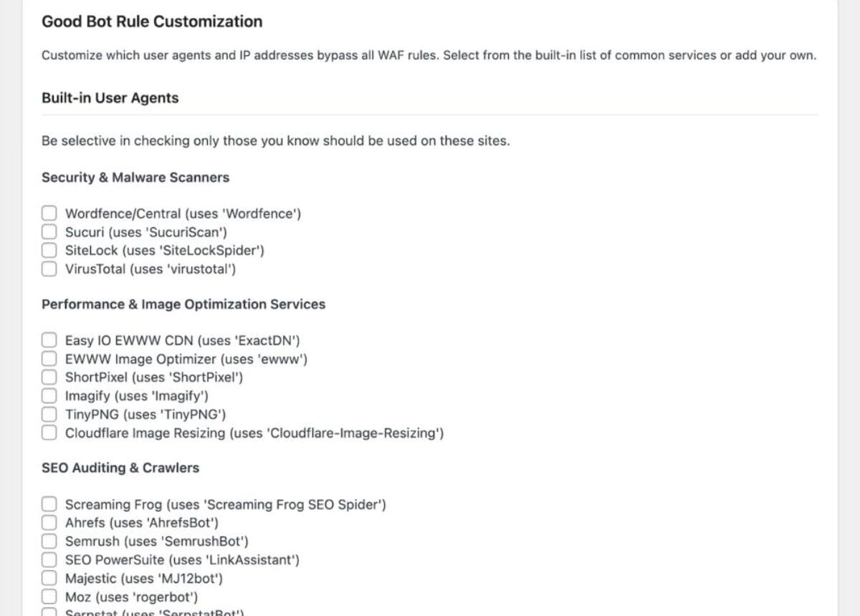The width and height of the screenshot is (860, 616).
Task: Enable Screaming Frog SEO Spider
Action: click(x=49, y=504)
